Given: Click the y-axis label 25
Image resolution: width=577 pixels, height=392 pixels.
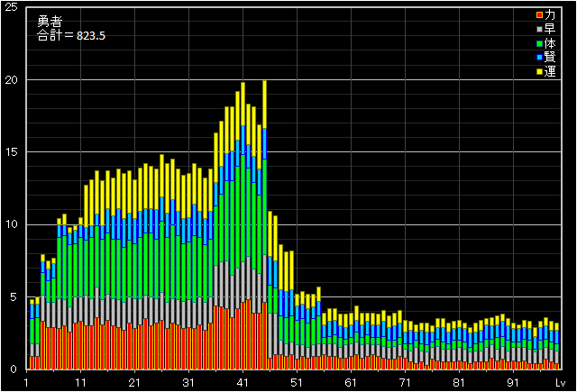Looking at the screenshot, I should (11, 6).
